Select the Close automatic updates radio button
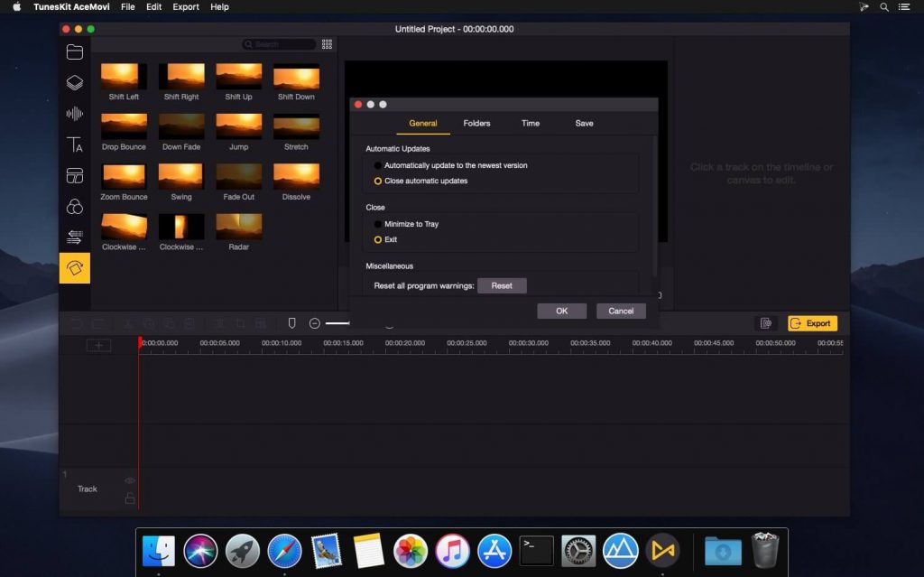 378,180
